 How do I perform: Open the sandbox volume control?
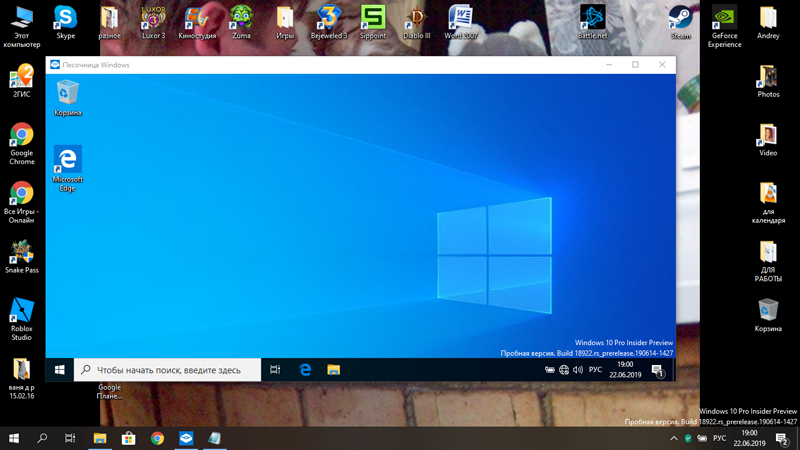(x=578, y=370)
